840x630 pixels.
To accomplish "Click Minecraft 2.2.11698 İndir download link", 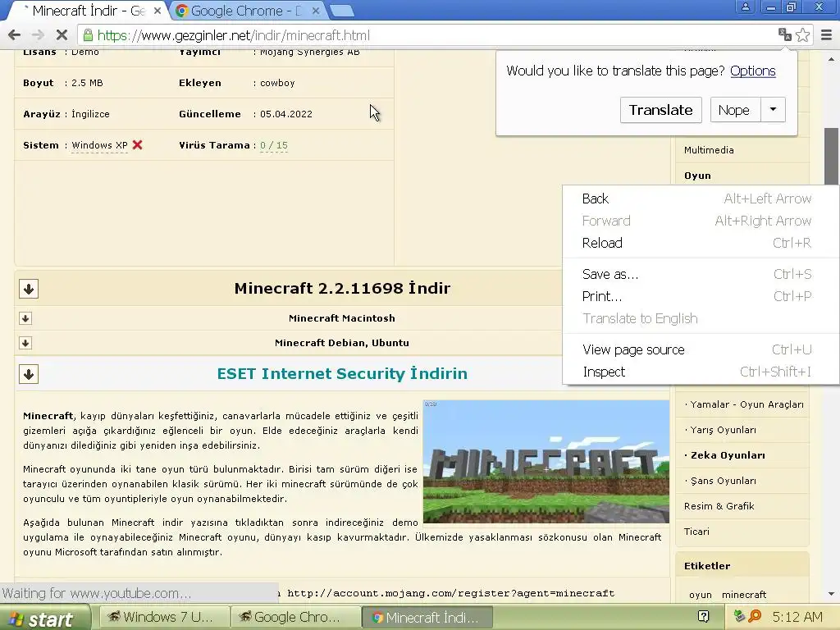I will click(342, 288).
